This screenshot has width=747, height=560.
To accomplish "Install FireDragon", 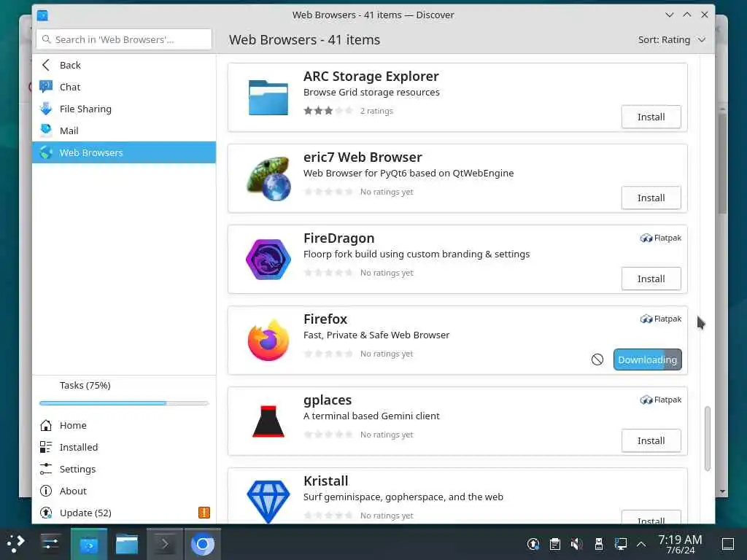I will tap(651, 279).
